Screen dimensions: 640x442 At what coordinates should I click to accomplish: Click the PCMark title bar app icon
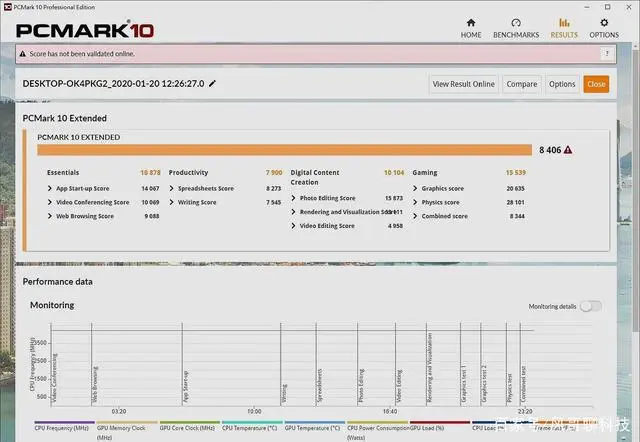7,7
